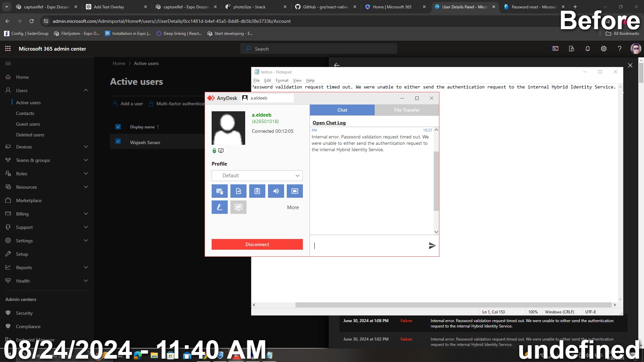Viewport: 644px width, 362px height.
Task: Toggle AnyDesk sound transmission permission
Action: [x=276, y=191]
